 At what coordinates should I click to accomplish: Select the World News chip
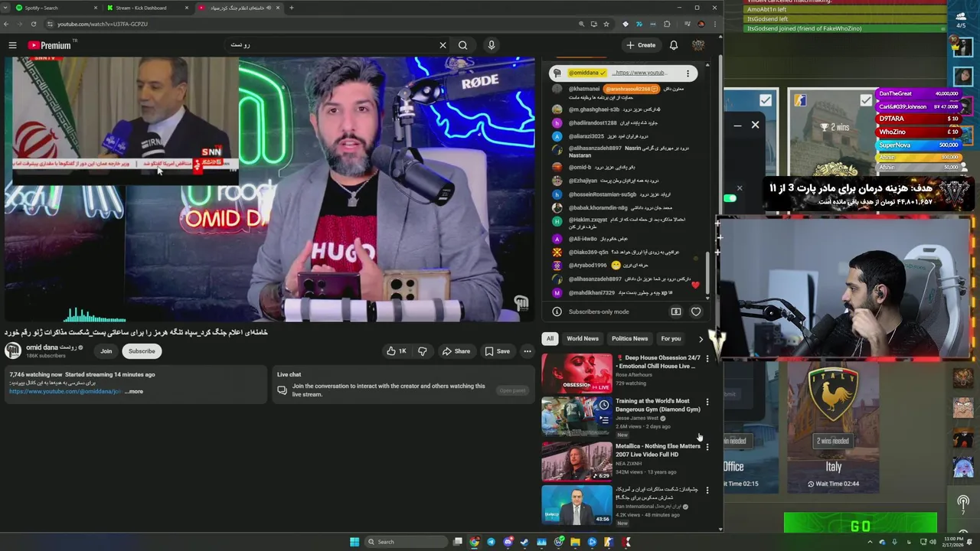(583, 338)
